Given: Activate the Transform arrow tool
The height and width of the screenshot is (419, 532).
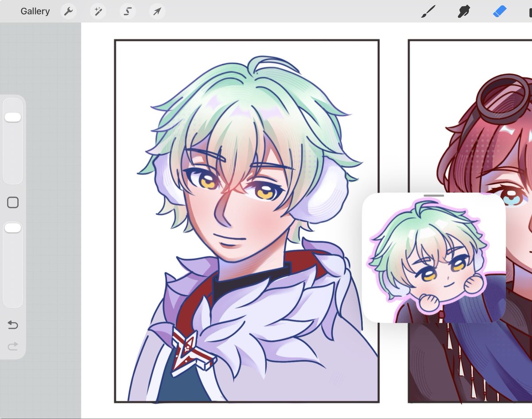Looking at the screenshot, I should [157, 12].
